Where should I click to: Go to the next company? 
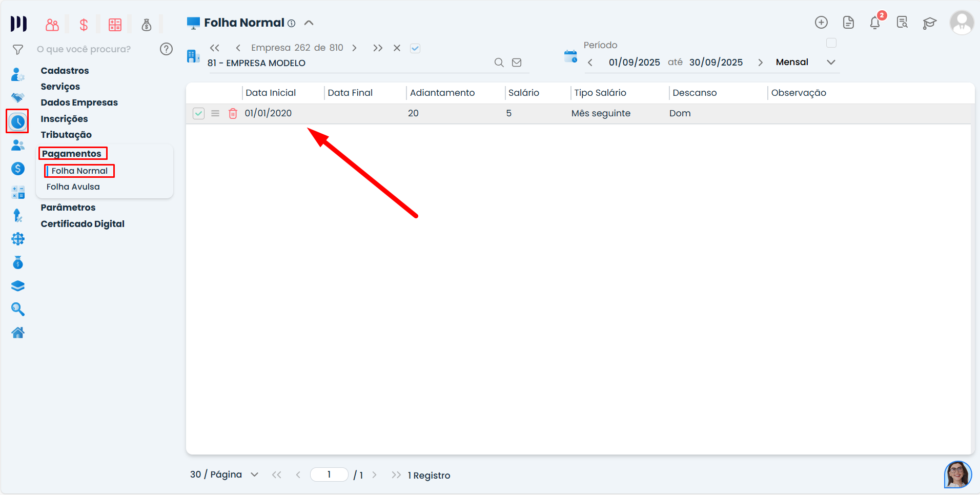[x=354, y=48]
